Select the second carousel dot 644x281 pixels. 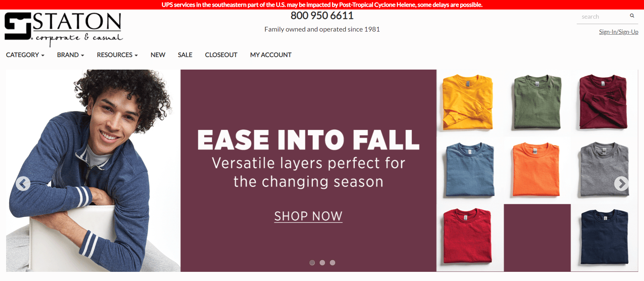pyautogui.click(x=322, y=263)
